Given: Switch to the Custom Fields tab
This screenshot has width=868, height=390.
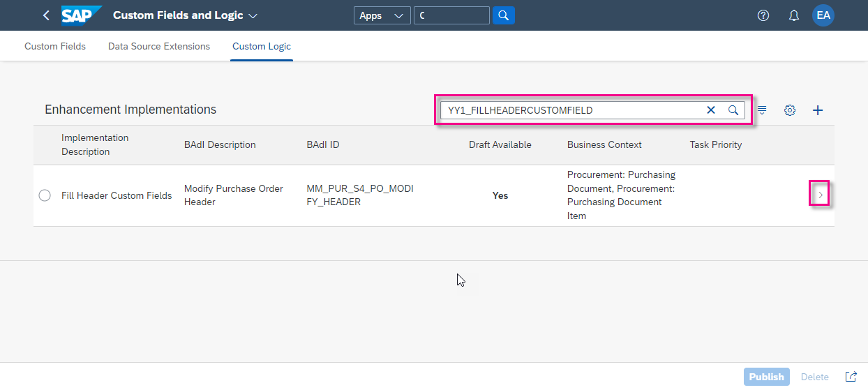Looking at the screenshot, I should point(55,46).
